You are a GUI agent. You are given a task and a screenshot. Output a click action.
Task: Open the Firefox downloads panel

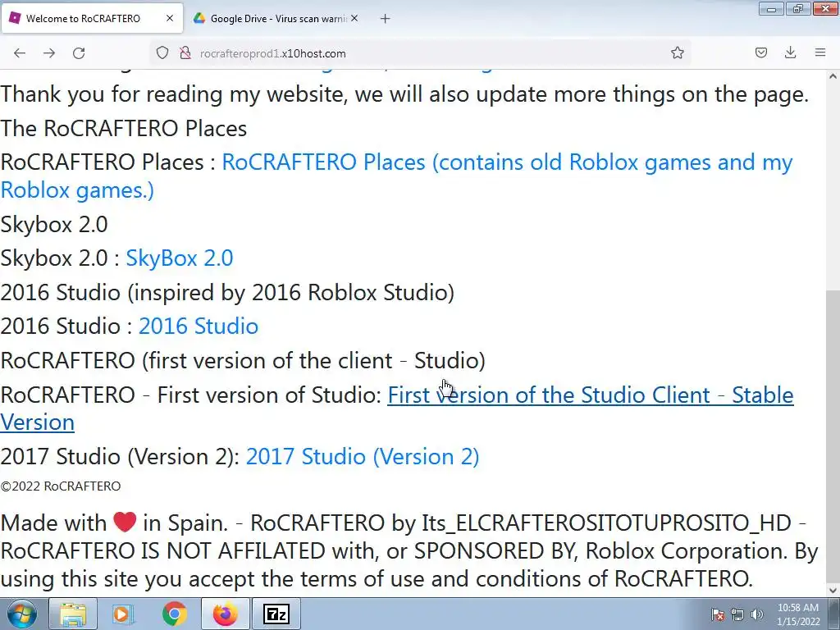(790, 52)
